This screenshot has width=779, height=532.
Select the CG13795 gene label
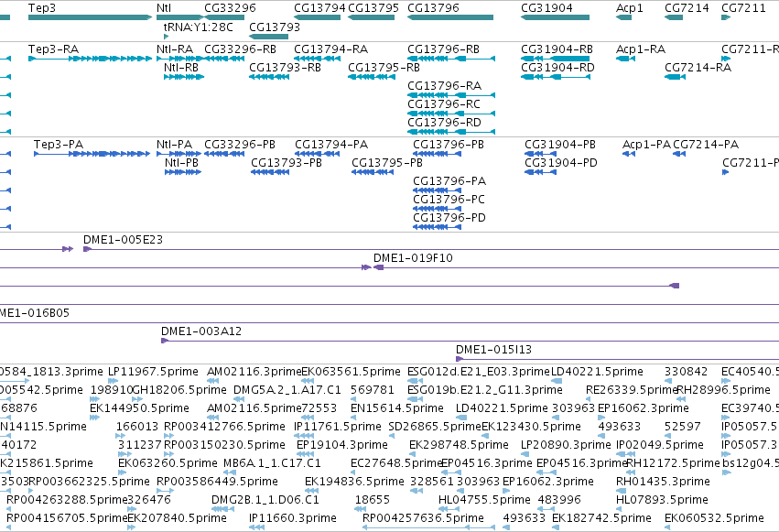pos(373,8)
